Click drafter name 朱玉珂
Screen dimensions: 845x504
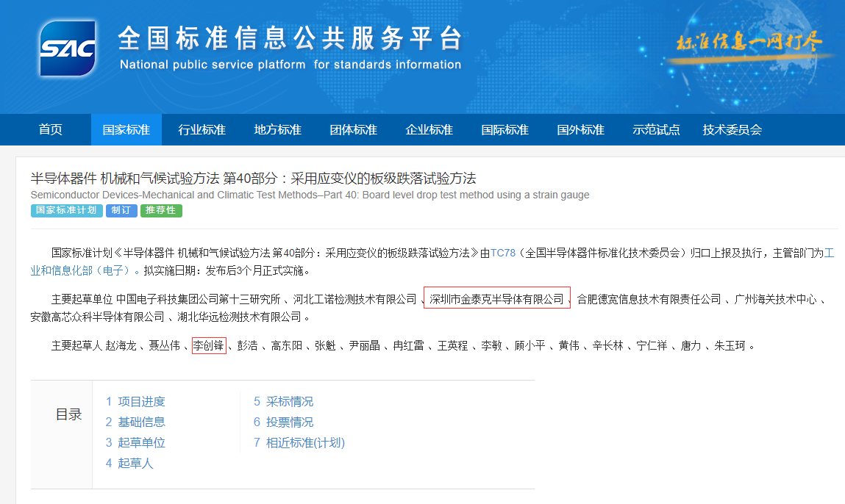tap(730, 346)
